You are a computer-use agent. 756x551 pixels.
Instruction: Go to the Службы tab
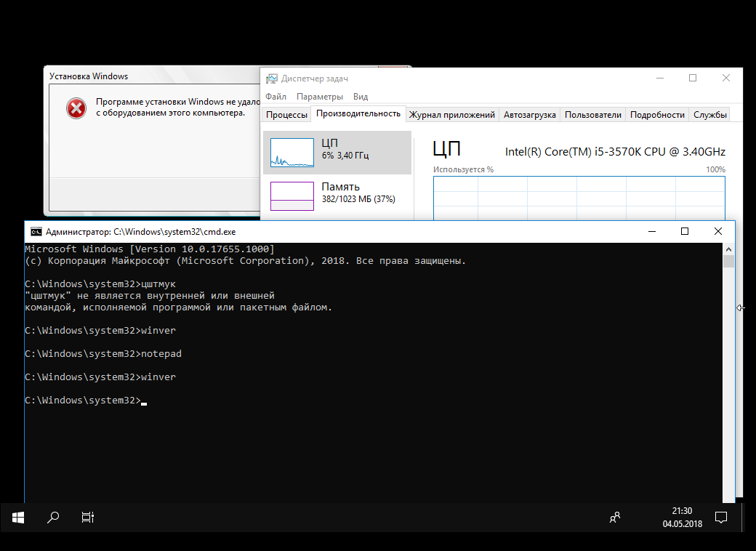click(709, 115)
